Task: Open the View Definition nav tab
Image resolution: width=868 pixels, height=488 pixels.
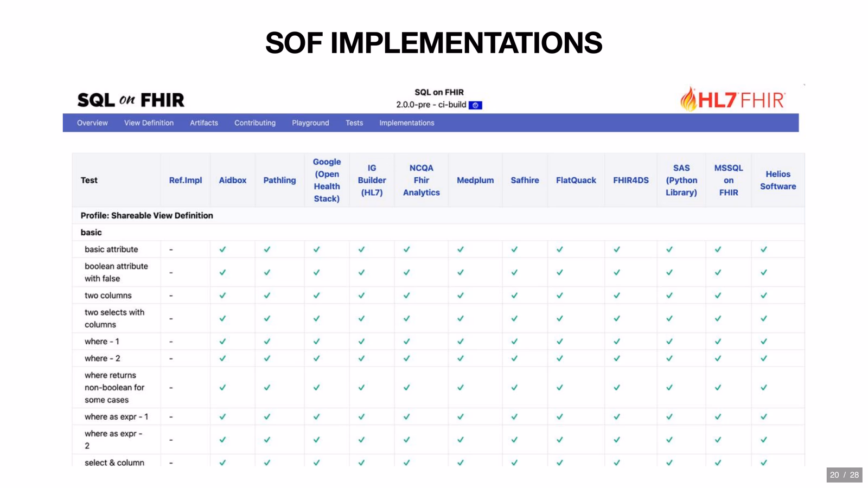Action: [x=149, y=123]
